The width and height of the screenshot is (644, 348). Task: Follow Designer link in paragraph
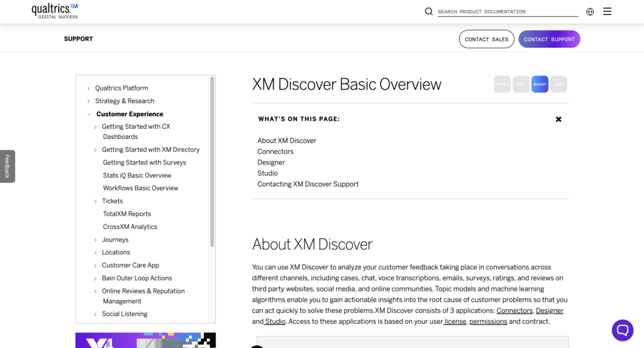click(x=550, y=311)
